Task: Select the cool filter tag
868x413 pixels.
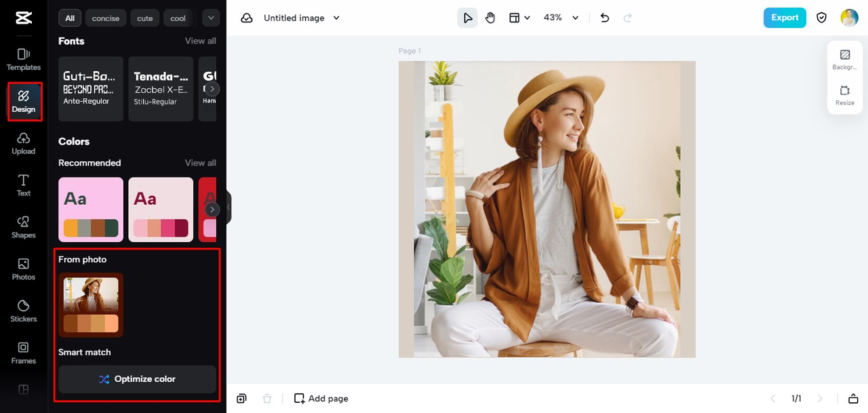Action: (x=178, y=18)
